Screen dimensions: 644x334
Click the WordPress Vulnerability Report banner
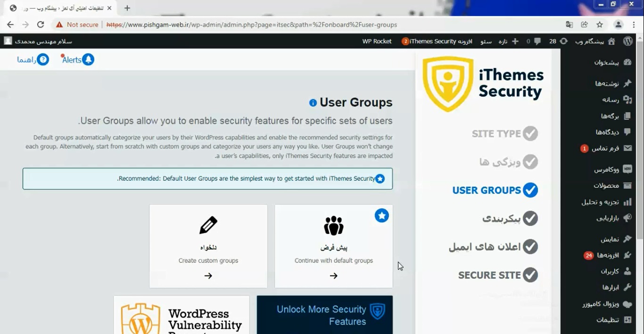182,315
